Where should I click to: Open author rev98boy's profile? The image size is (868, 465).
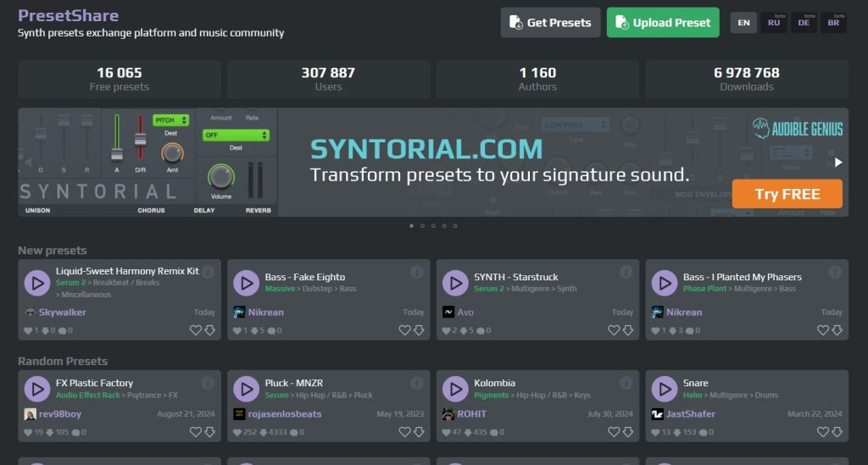coord(60,413)
